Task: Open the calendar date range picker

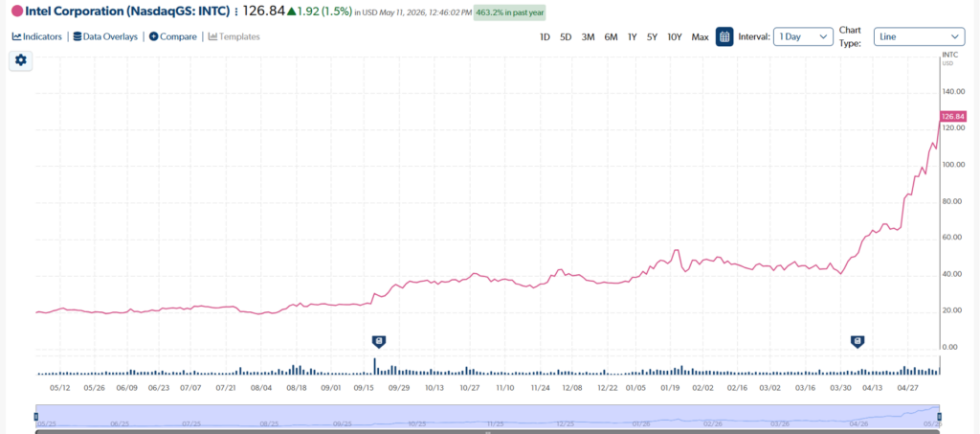Action: tap(724, 37)
